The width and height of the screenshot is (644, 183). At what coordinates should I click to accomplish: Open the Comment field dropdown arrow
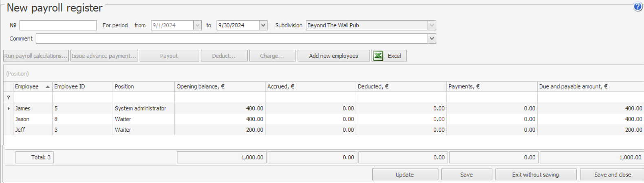coord(432,39)
